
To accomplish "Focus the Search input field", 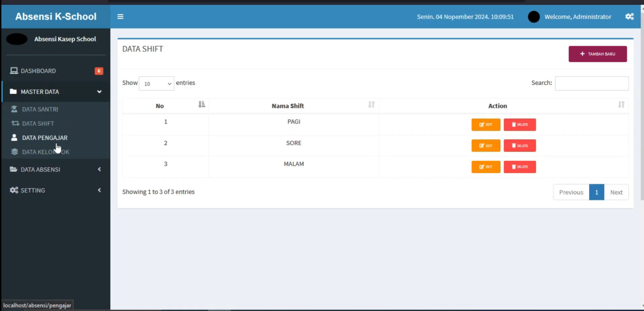I will [x=592, y=83].
